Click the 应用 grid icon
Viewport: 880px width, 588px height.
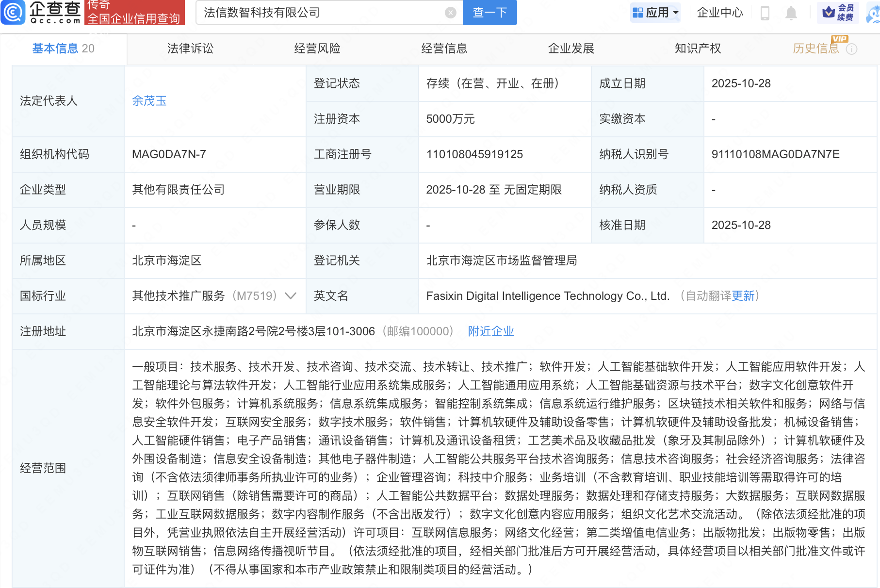click(x=638, y=13)
